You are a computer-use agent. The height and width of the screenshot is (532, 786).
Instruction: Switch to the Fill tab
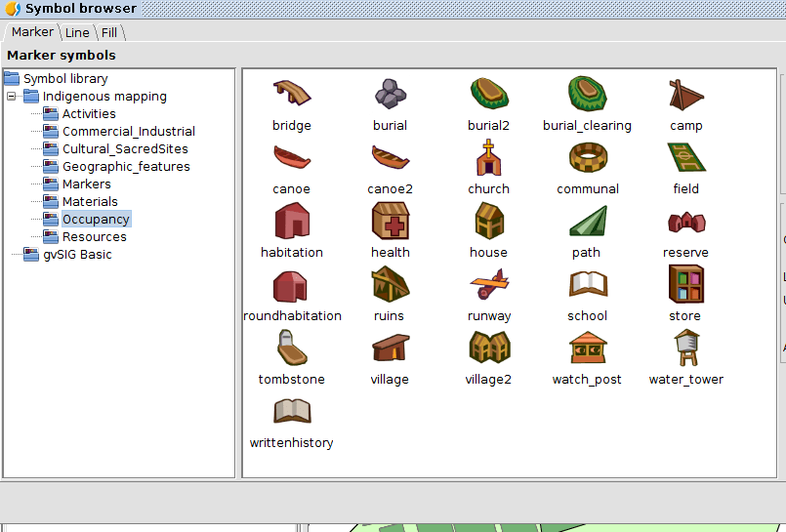pos(109,33)
